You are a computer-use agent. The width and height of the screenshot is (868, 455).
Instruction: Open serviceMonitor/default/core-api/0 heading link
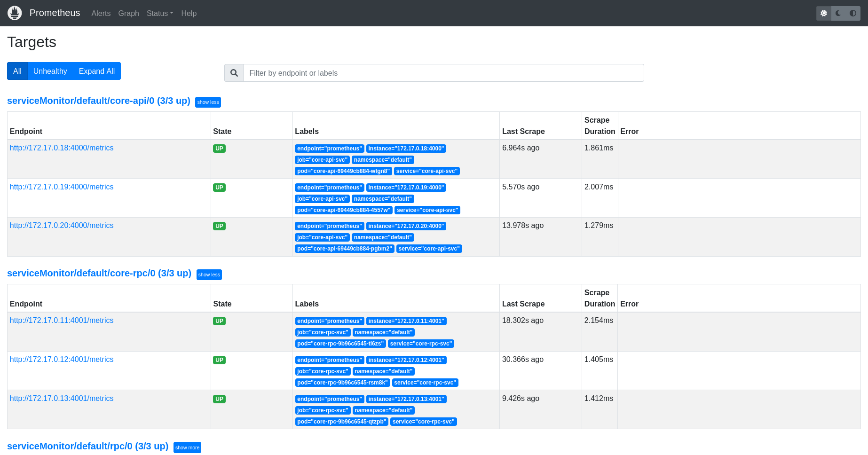99,101
